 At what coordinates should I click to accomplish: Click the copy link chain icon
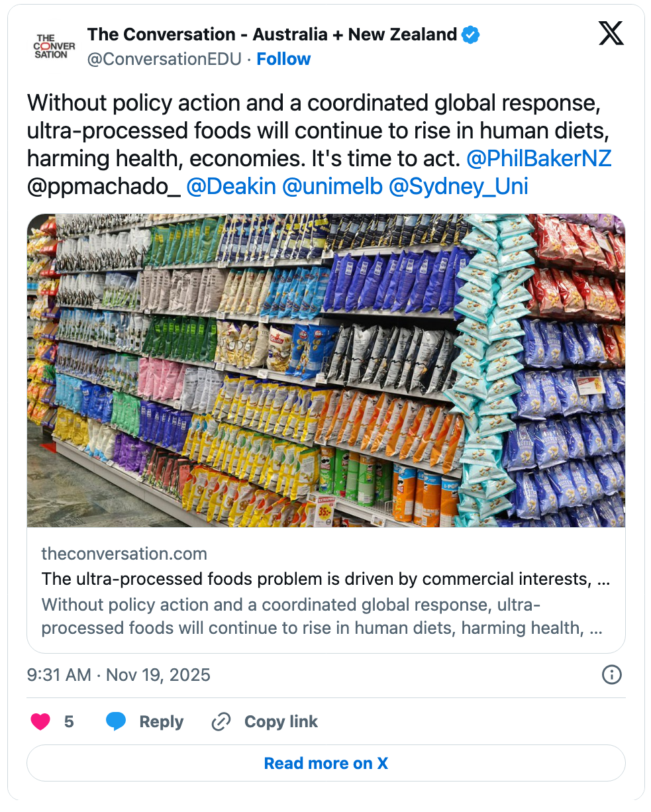(x=221, y=721)
